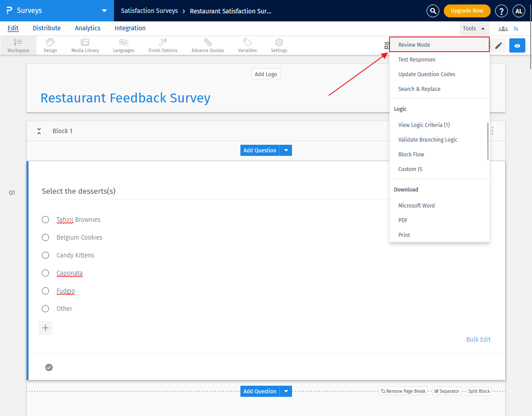This screenshot has height=416, width=532.
Task: Choose the Other dessert option
Action: 45,309
